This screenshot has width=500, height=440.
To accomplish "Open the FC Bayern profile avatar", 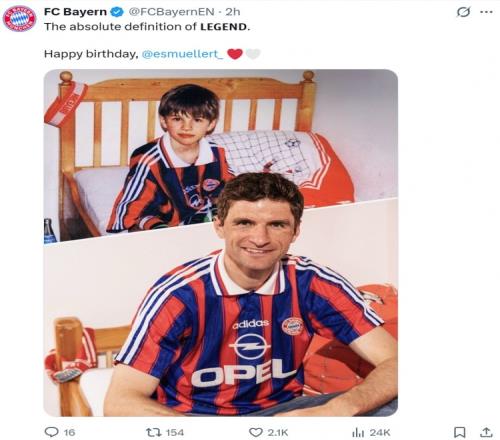I will click(19, 19).
